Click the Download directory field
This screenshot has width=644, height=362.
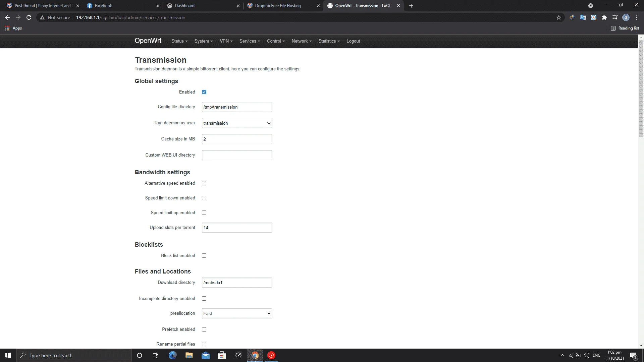pyautogui.click(x=237, y=283)
